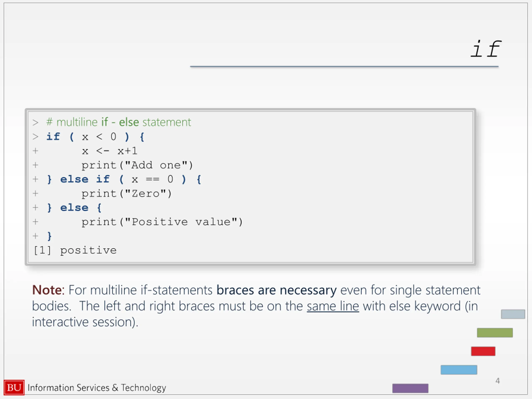The image size is (532, 399).
Task: Click the "if ( x < 0 ) {" code line
Action: point(95,137)
